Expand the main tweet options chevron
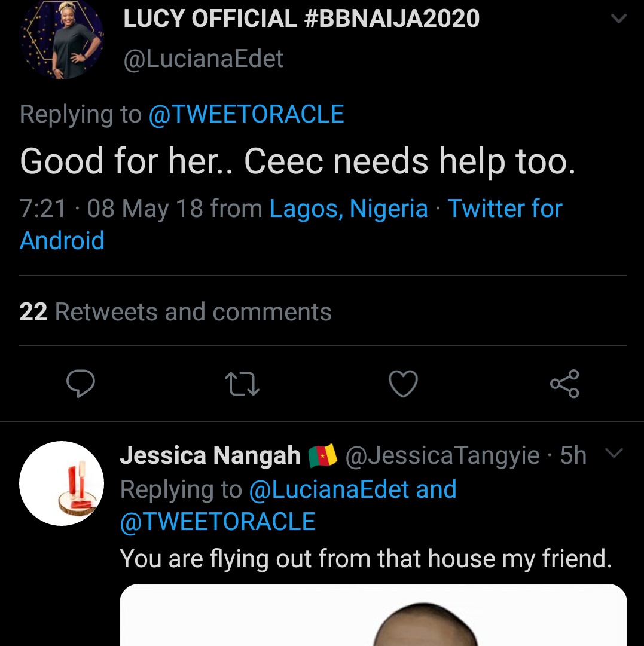 pos(619,19)
